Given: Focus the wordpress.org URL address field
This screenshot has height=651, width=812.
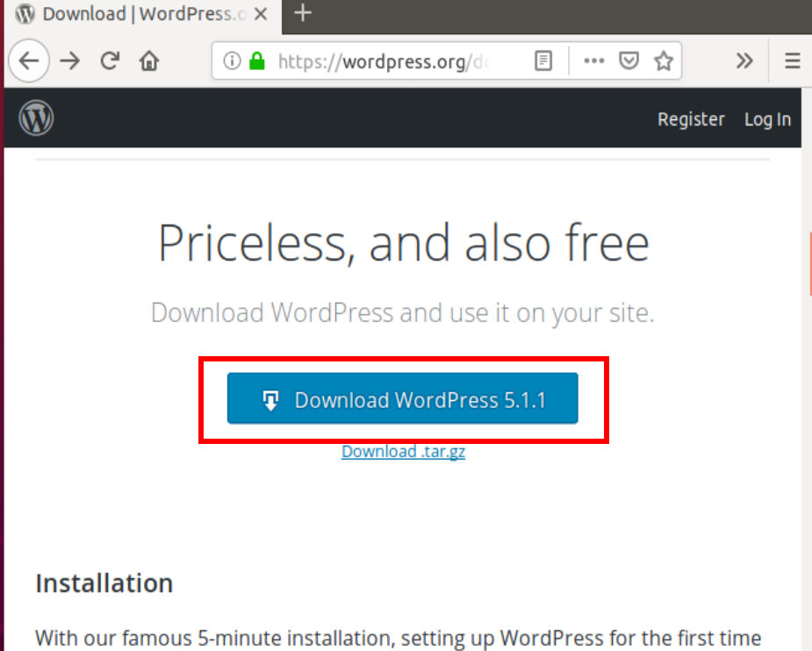Looking at the screenshot, I should (x=386, y=61).
